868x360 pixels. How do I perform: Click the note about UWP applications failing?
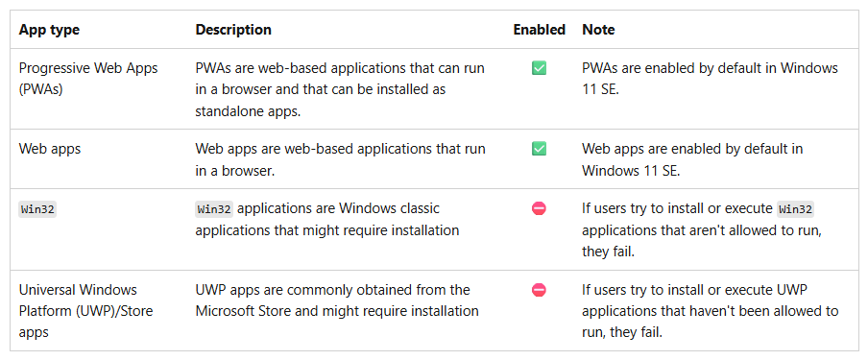[711, 311]
